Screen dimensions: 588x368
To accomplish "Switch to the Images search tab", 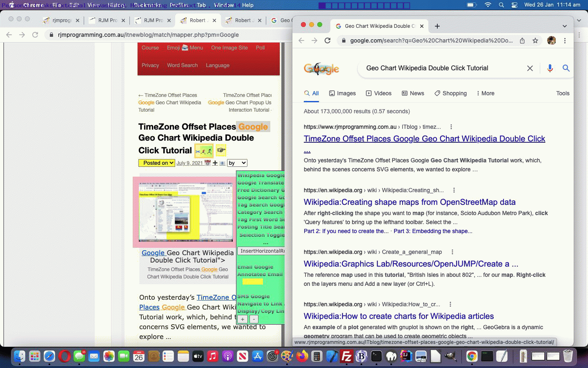I will coord(343,93).
